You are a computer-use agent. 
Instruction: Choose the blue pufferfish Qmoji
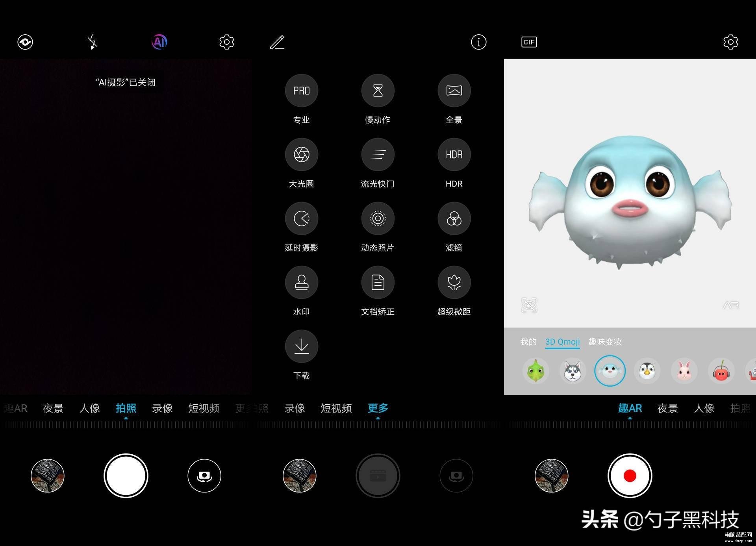pos(610,371)
